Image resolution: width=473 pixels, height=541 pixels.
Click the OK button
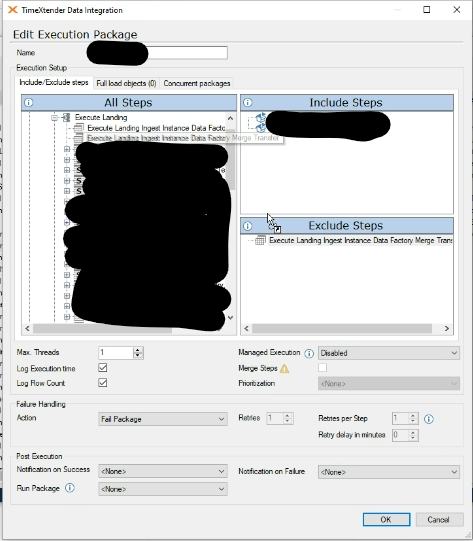pos(386,520)
